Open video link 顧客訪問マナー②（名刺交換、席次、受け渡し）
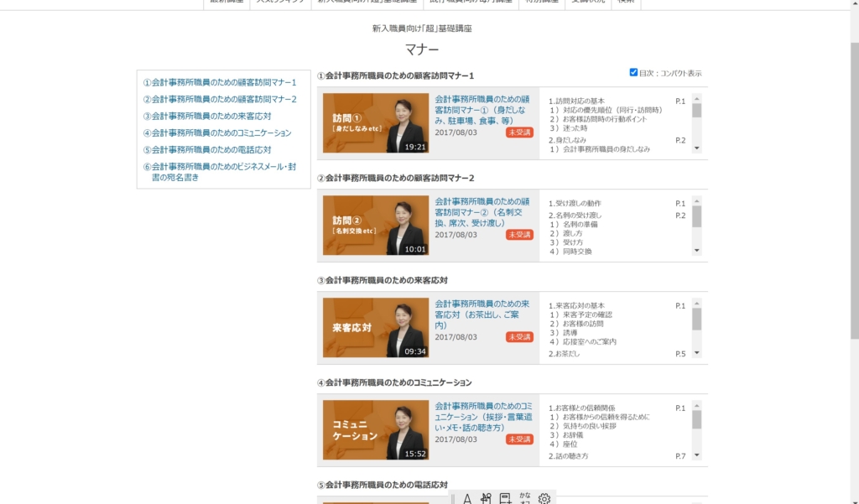The image size is (859, 504). coord(482,212)
